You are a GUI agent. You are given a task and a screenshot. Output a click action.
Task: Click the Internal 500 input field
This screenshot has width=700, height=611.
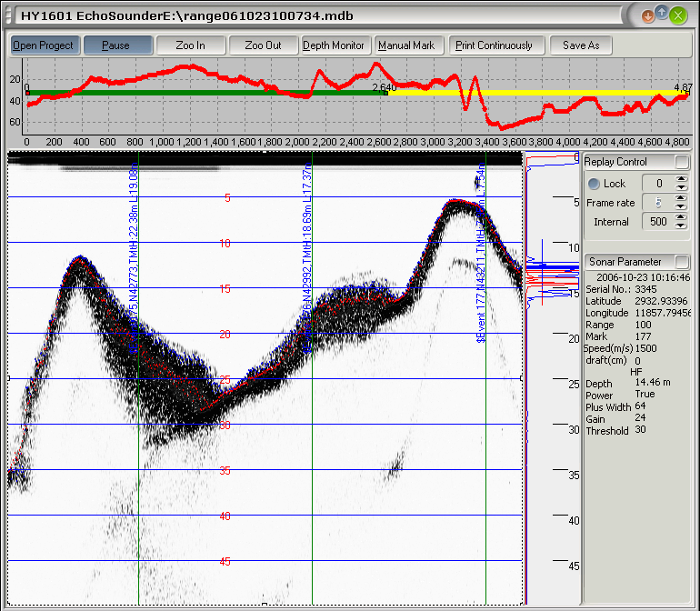[x=658, y=222]
